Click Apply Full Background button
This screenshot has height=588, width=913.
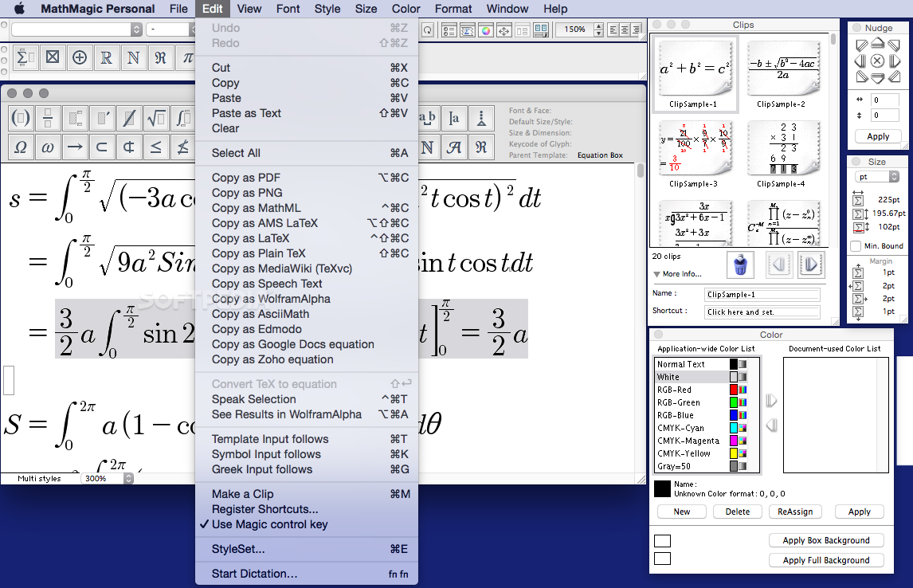coord(825,560)
